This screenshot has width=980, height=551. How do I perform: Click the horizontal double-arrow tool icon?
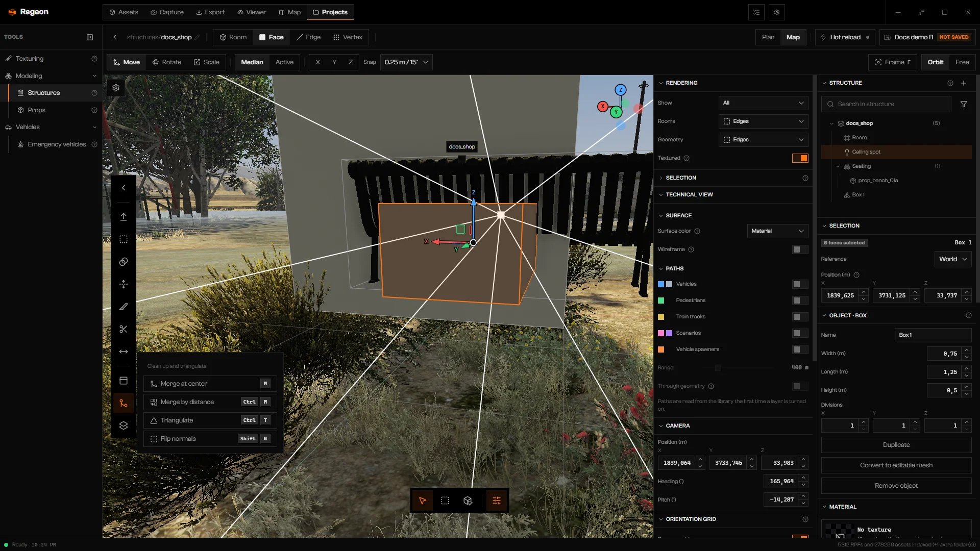pyautogui.click(x=124, y=352)
